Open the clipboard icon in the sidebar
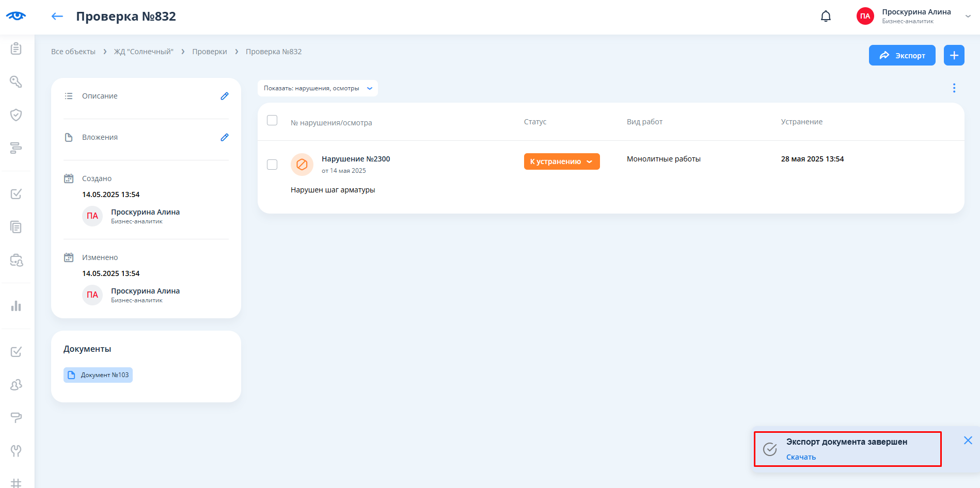The width and height of the screenshot is (980, 488). (x=16, y=48)
